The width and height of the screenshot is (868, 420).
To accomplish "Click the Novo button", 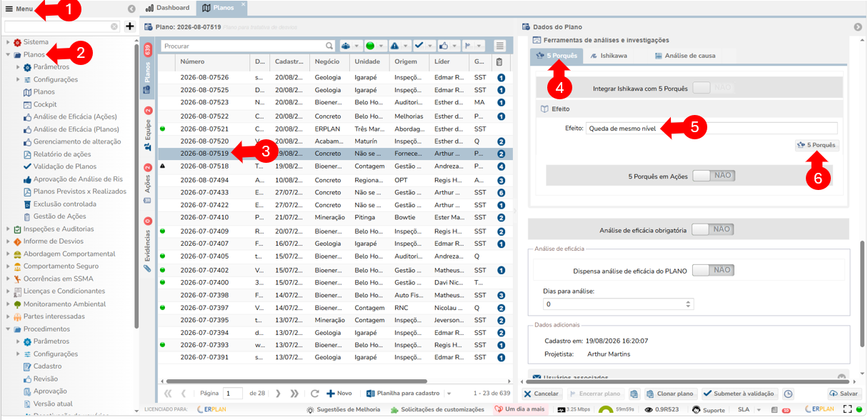I will point(339,394).
